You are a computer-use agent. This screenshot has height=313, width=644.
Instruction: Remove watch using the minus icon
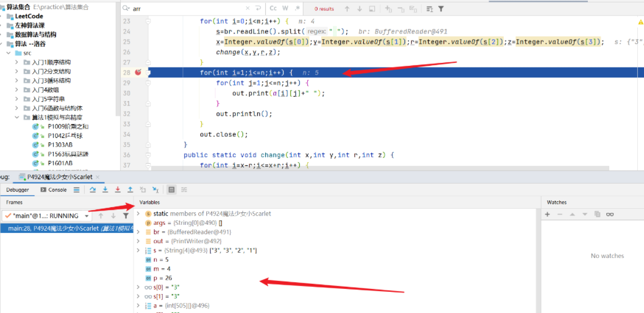559,215
